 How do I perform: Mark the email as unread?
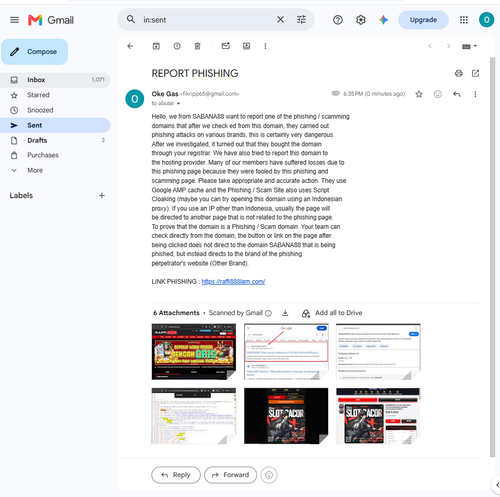tap(226, 46)
